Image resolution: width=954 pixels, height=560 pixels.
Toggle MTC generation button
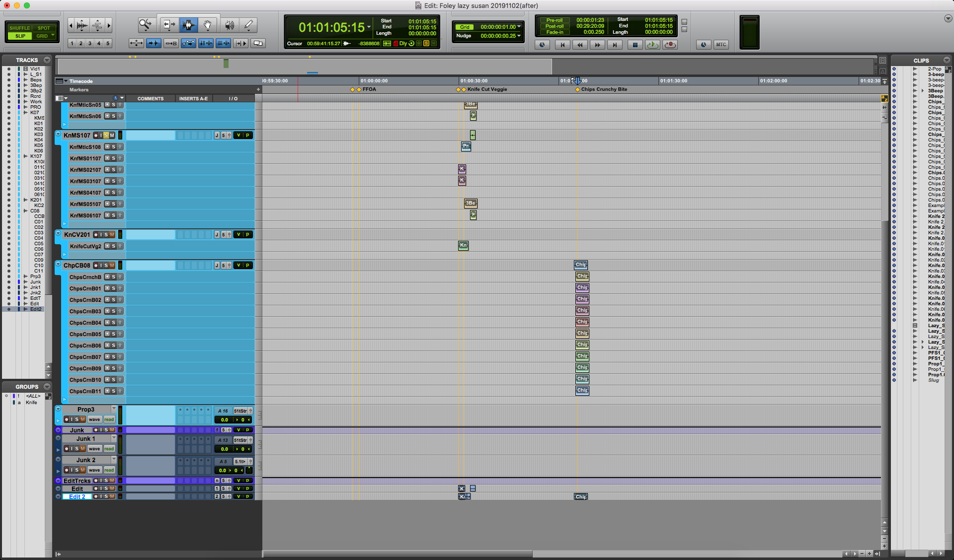click(x=720, y=45)
